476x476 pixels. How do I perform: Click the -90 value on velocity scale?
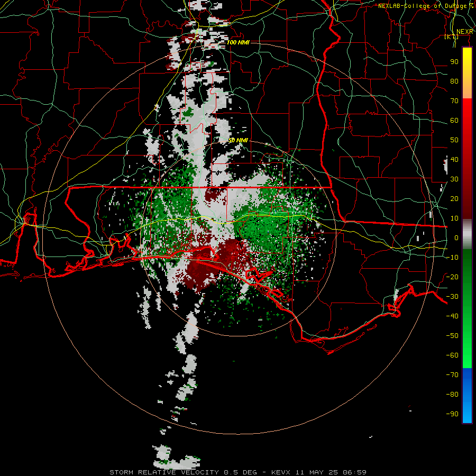coord(452,414)
